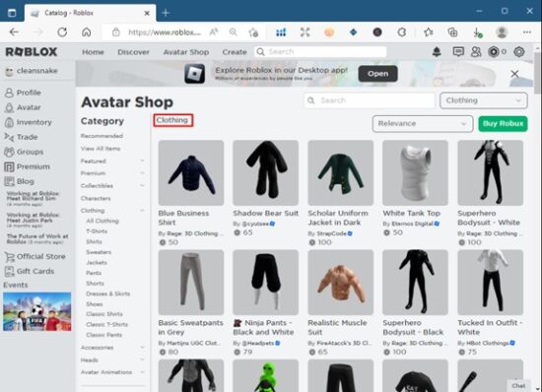Open Trade from the sidebar
542x392 pixels.
pyautogui.click(x=21, y=137)
